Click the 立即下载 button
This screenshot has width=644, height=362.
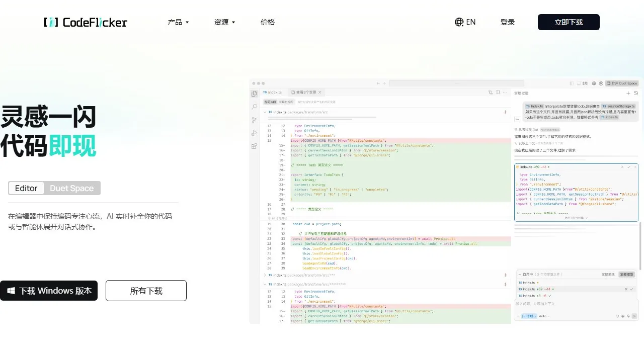click(x=569, y=22)
